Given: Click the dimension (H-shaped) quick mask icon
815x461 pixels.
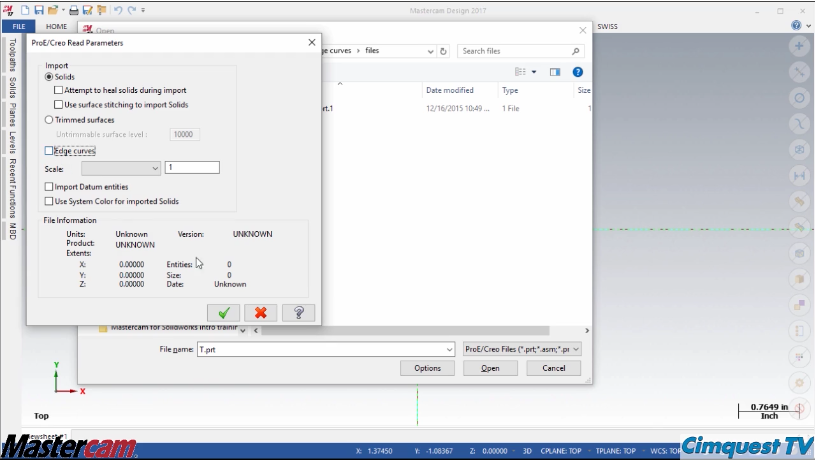Looking at the screenshot, I should [x=799, y=176].
